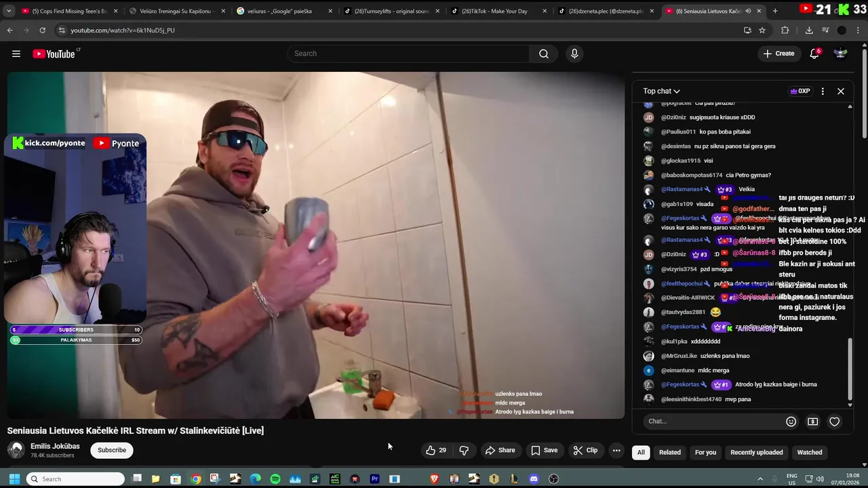
Task: Click the youtube.com address bar URL
Action: point(123,30)
